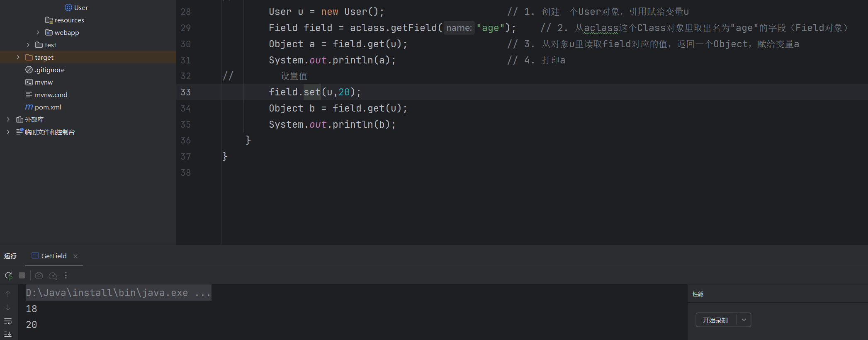The width and height of the screenshot is (868, 340).
Task: Click the test folder icon
Action: (39, 45)
